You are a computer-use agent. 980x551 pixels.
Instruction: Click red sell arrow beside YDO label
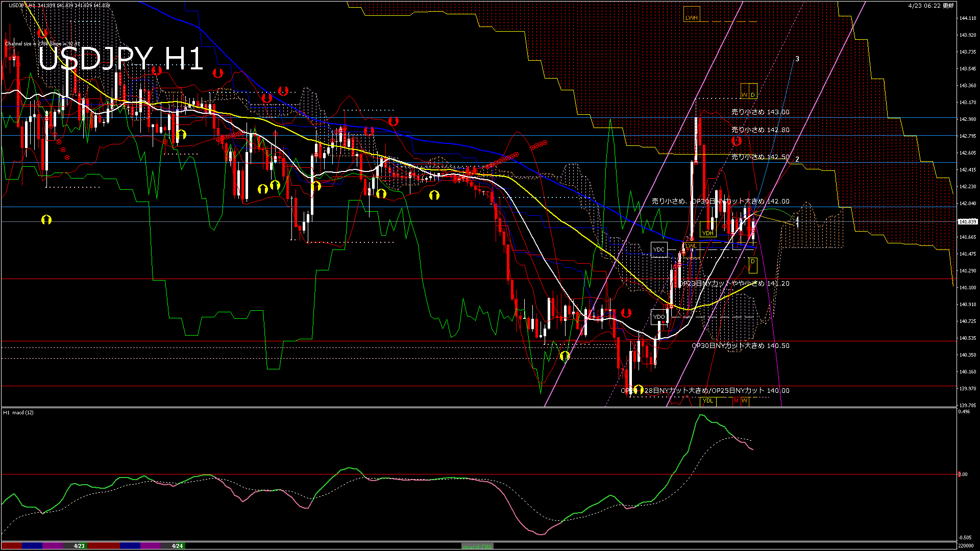pyautogui.click(x=626, y=313)
